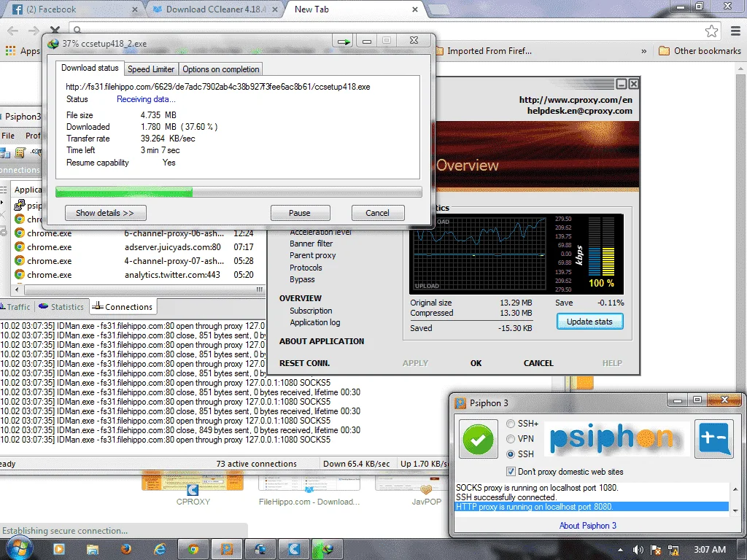The width and height of the screenshot is (747, 560).
Task: Open Firefox from the taskbar
Action: coord(126,549)
